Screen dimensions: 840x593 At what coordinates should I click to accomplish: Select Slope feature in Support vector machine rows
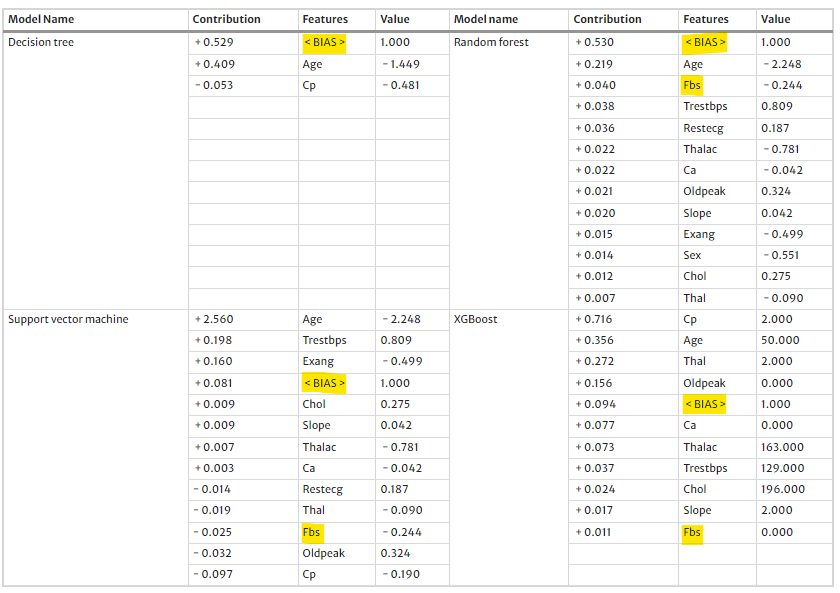(316, 425)
